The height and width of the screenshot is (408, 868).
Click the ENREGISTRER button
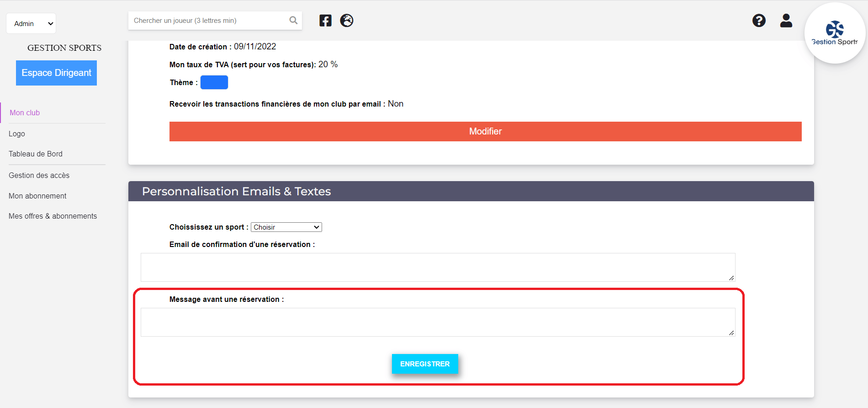pos(425,364)
